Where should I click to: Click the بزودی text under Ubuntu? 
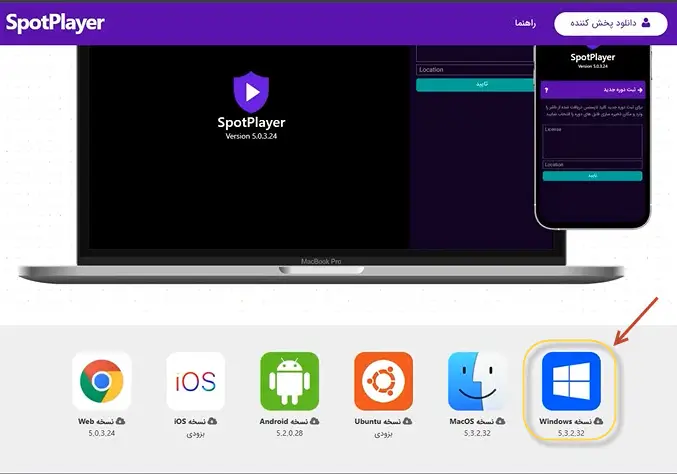[x=383, y=434]
